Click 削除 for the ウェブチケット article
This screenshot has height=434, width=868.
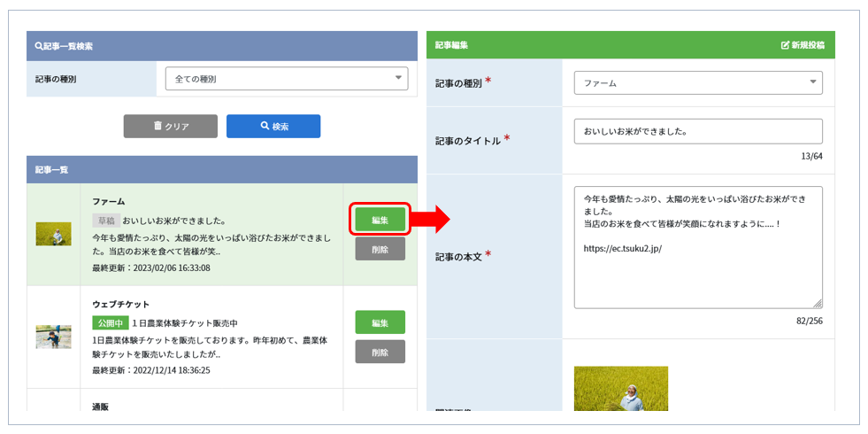click(380, 352)
